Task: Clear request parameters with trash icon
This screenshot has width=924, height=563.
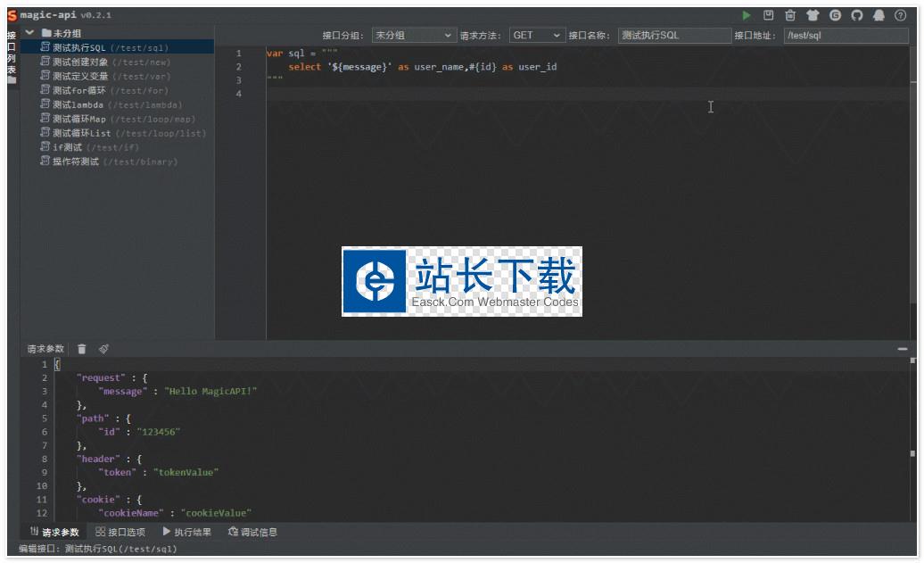Action: click(x=82, y=349)
